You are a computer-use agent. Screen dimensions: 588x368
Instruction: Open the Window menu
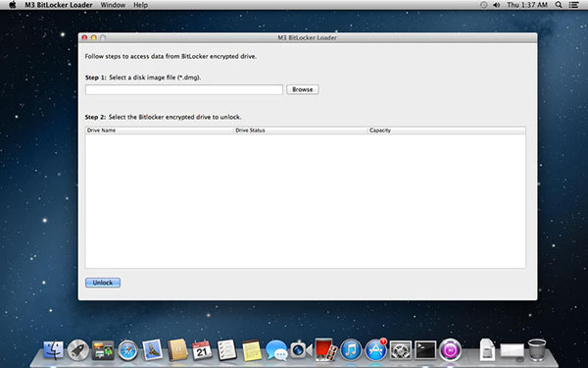113,5
